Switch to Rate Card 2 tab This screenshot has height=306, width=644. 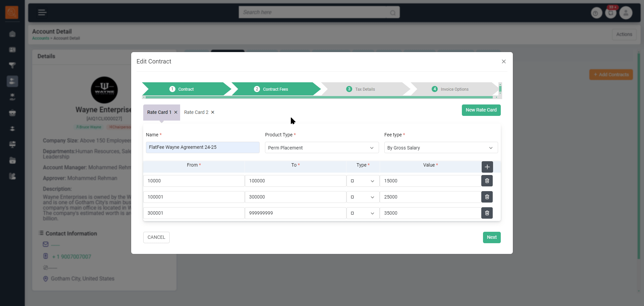tap(196, 112)
